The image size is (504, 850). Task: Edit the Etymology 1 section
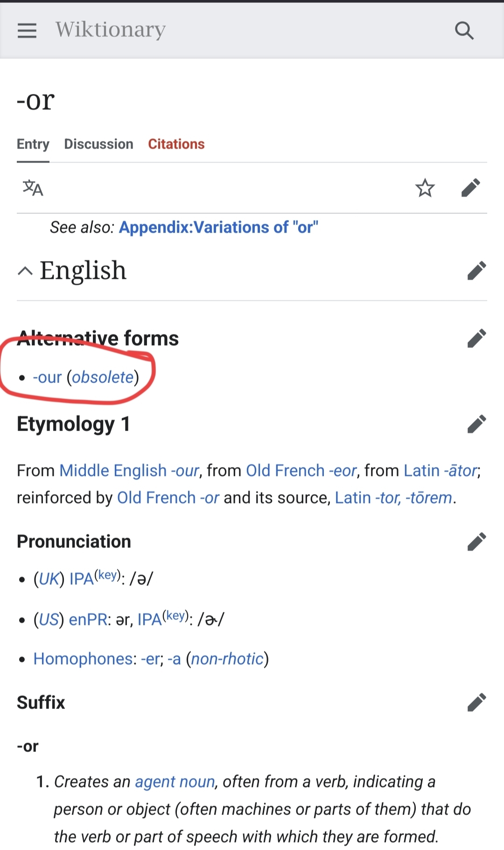coord(477,424)
